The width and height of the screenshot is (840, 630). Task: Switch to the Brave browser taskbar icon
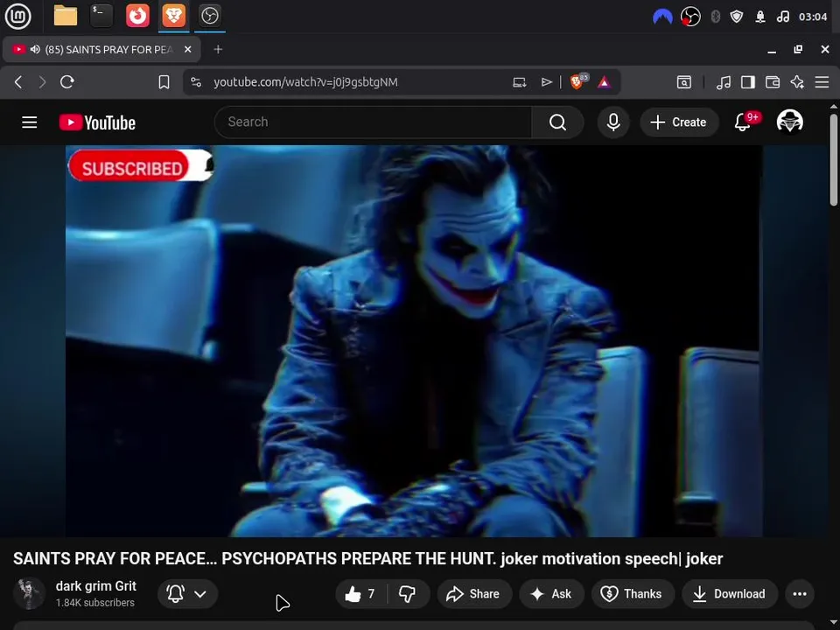(x=173, y=16)
